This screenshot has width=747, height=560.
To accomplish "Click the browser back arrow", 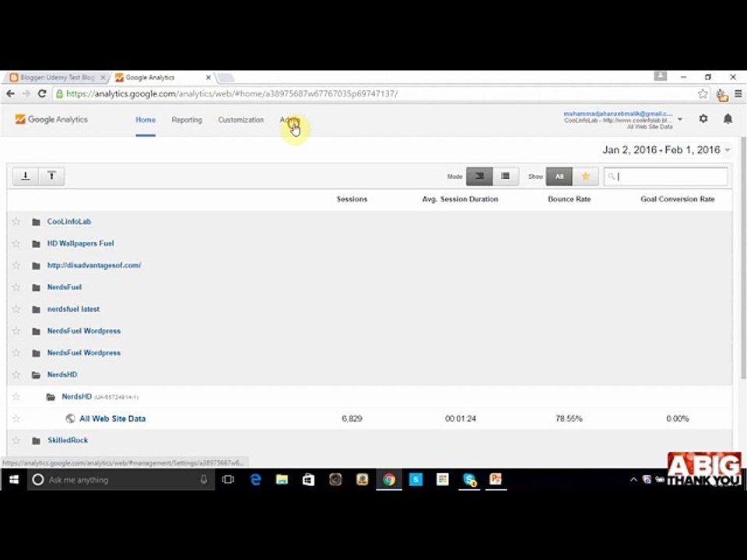I will 10,94.
